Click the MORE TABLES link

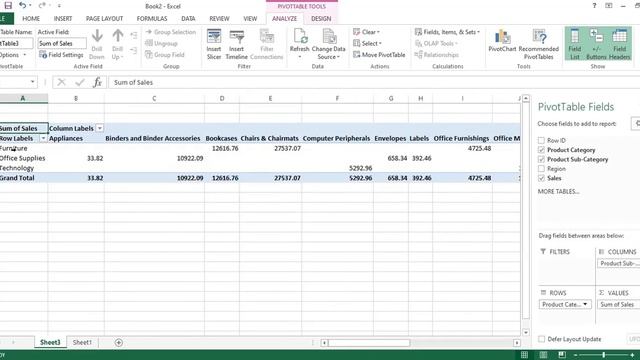pyautogui.click(x=558, y=191)
